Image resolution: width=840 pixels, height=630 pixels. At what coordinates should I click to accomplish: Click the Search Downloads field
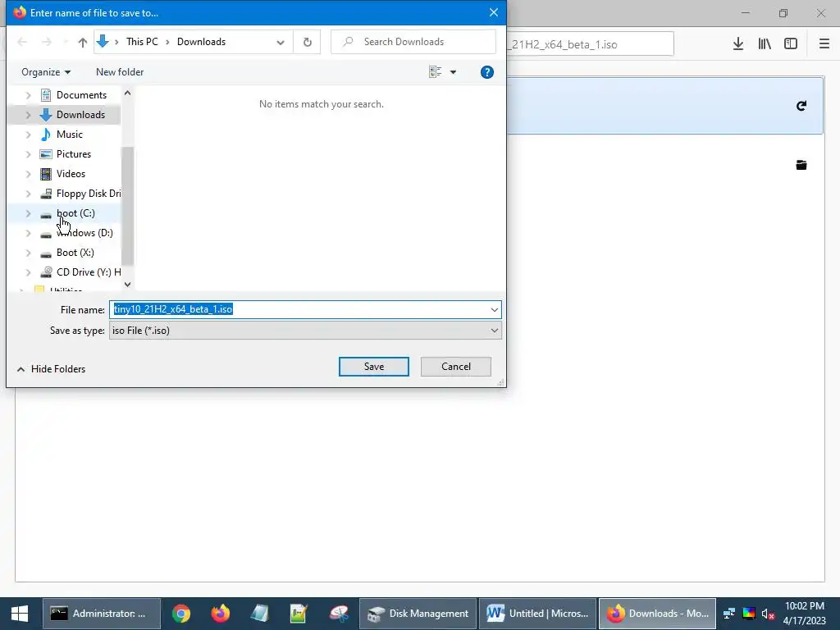click(413, 42)
